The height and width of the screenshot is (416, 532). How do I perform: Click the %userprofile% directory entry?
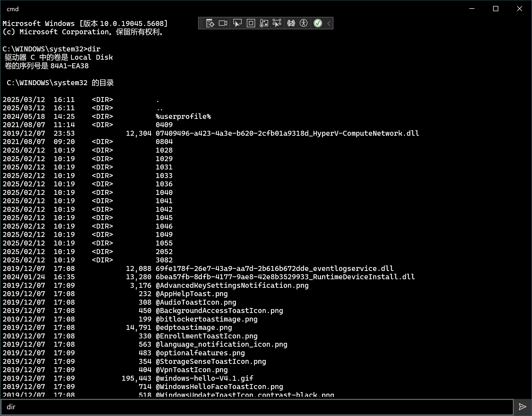183,117
